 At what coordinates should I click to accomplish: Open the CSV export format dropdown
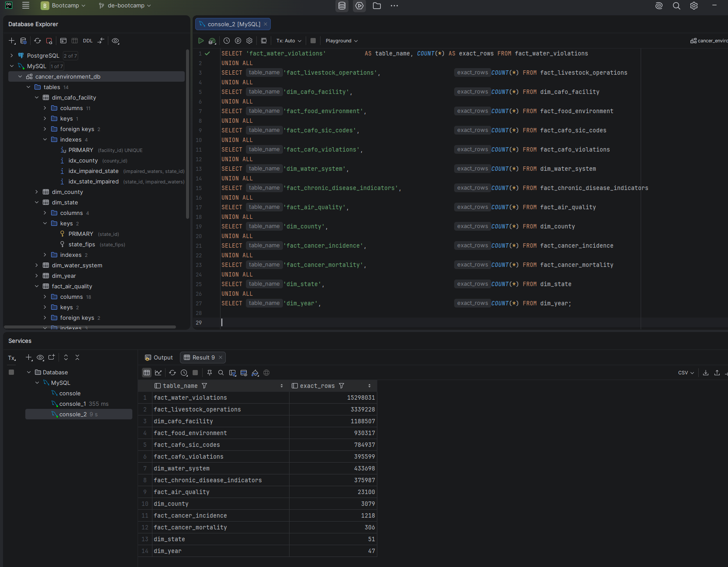click(686, 373)
